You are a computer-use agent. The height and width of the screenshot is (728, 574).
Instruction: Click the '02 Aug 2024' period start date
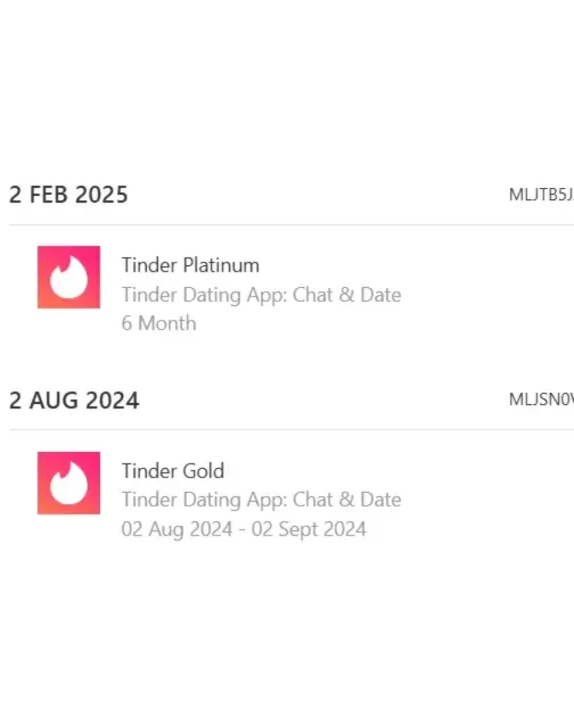177,529
